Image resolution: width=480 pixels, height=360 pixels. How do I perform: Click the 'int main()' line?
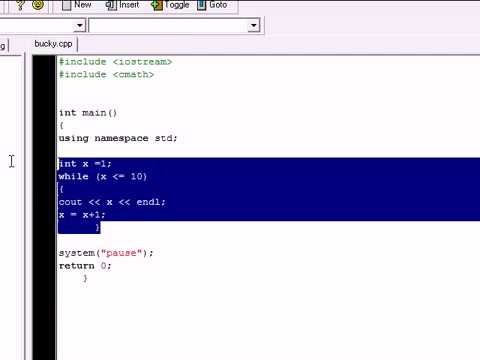click(88, 113)
